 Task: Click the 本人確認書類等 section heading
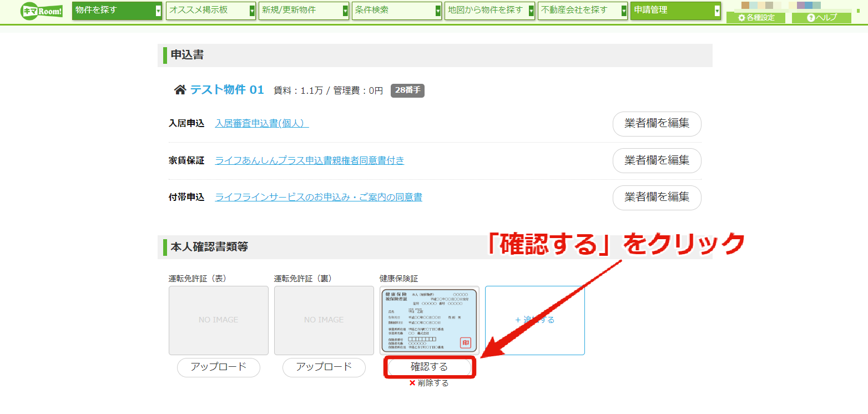coord(209,247)
